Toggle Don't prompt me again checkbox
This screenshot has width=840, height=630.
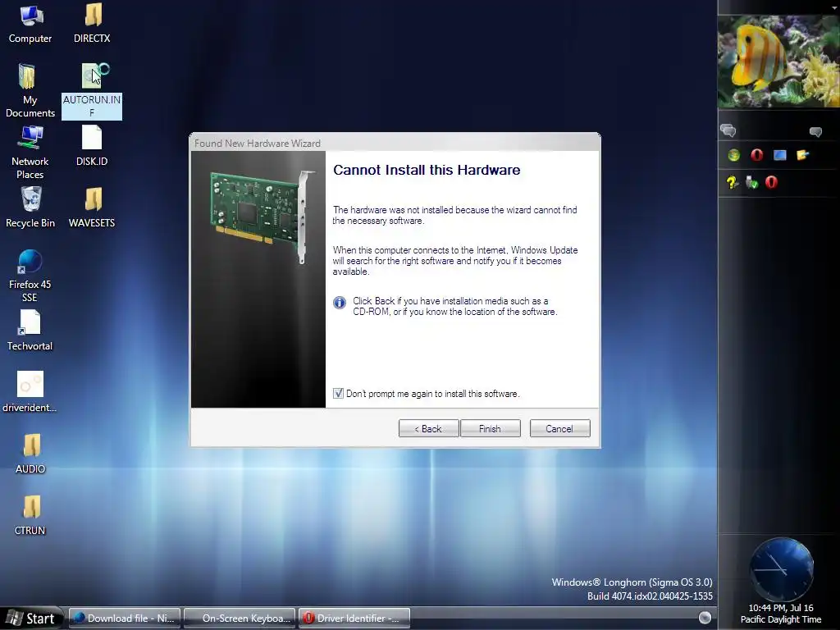[338, 394]
